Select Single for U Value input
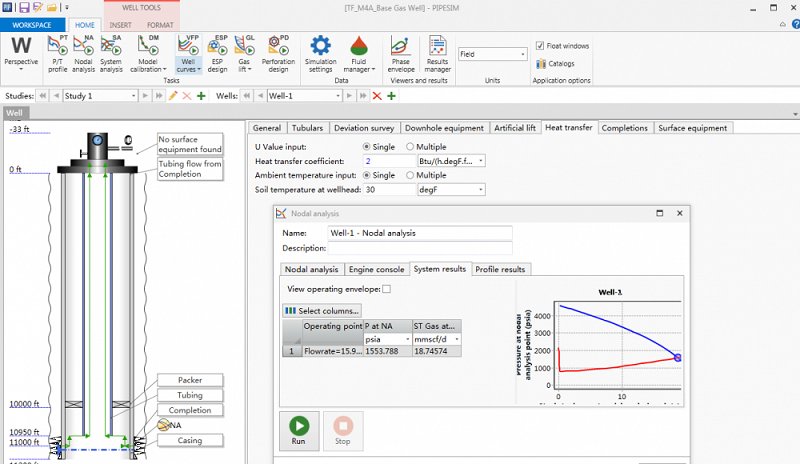 (366, 146)
